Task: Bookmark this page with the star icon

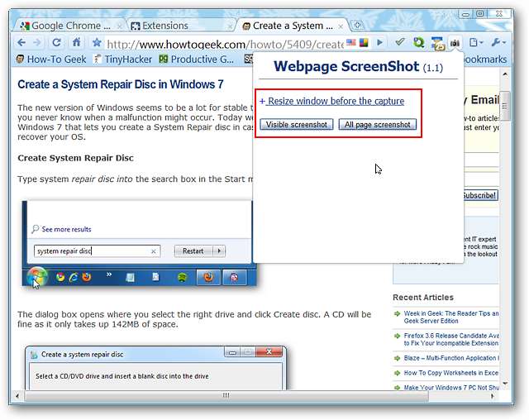Action: coord(97,42)
